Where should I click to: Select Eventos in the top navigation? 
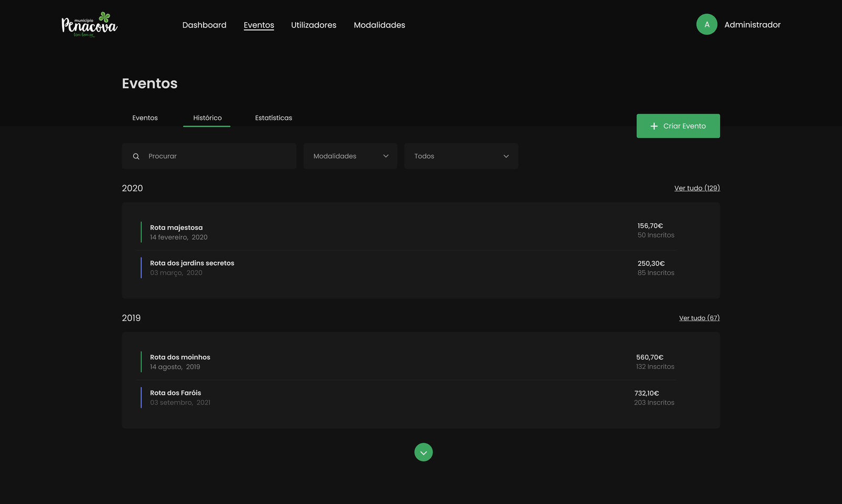(258, 25)
